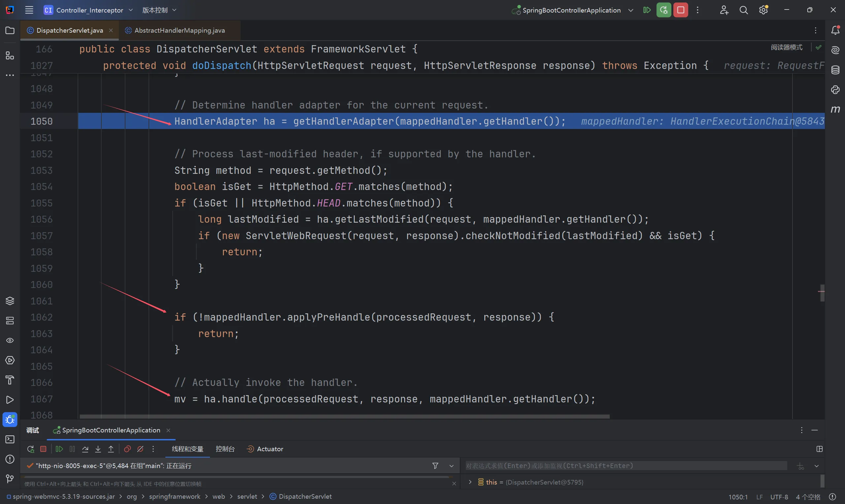Open the Problems tool window
845x504 pixels.
tap(10, 459)
